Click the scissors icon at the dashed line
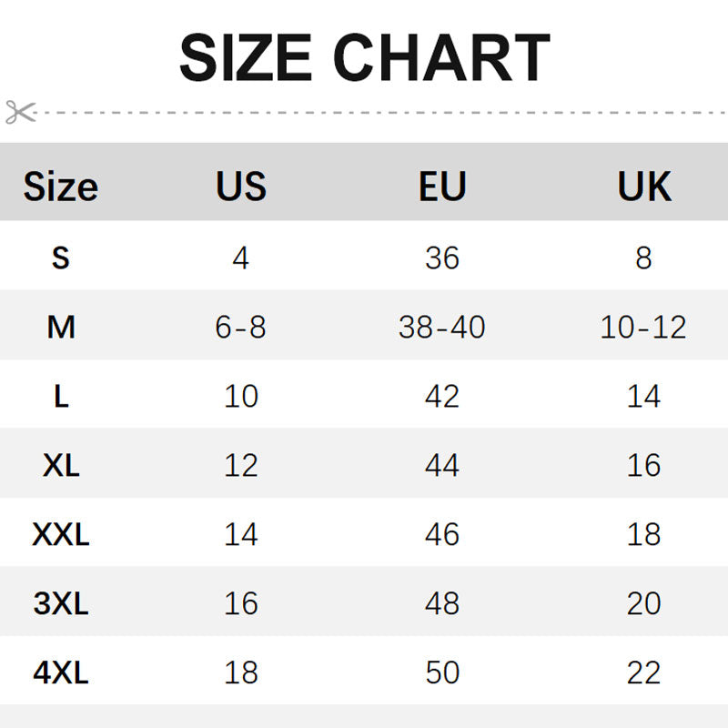 coord(19,112)
